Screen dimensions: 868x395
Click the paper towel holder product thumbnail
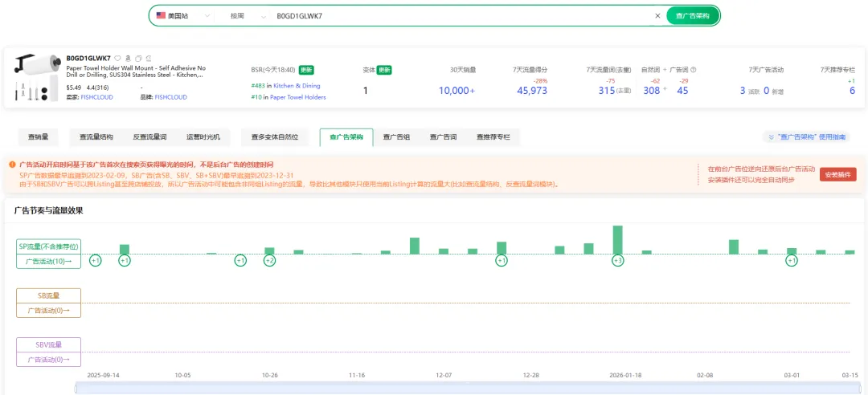pyautogui.click(x=35, y=78)
